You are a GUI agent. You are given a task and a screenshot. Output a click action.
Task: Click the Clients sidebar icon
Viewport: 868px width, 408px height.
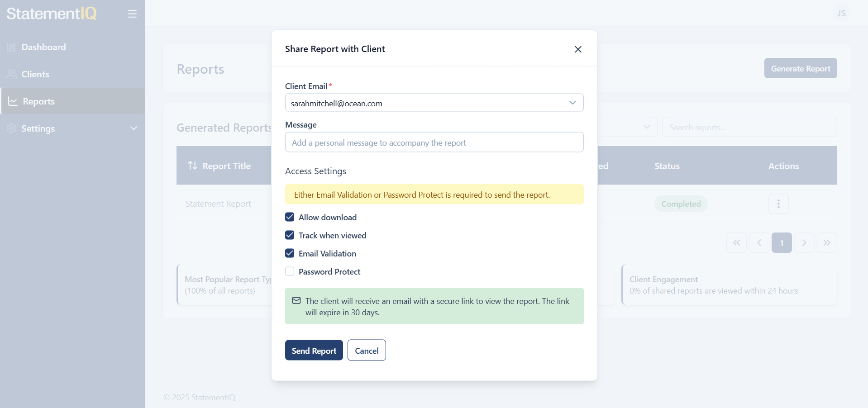click(x=12, y=74)
